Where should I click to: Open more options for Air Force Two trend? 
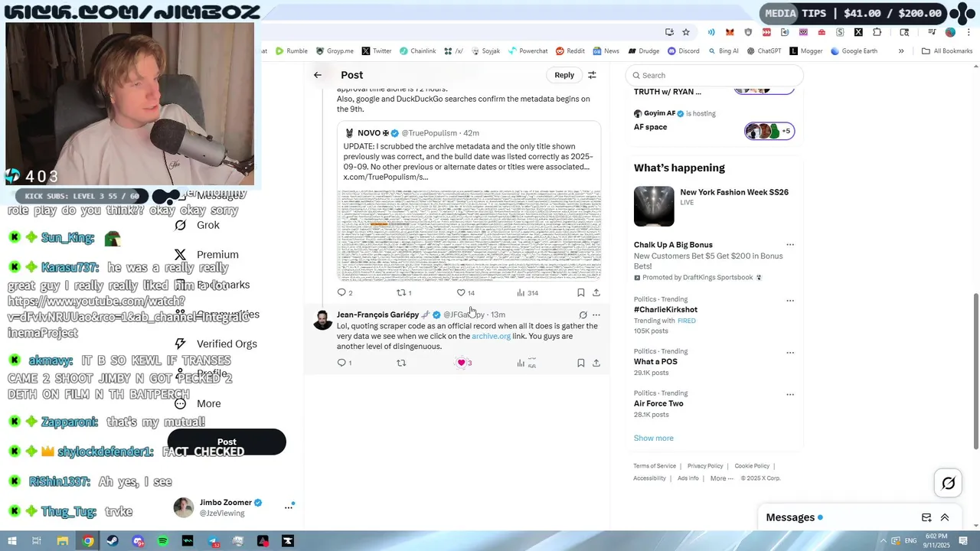tap(790, 394)
